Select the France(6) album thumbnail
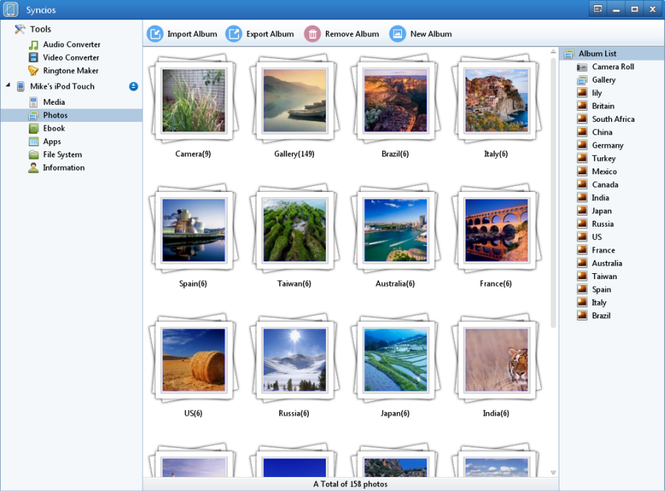The height and width of the screenshot is (491, 665). [496, 230]
